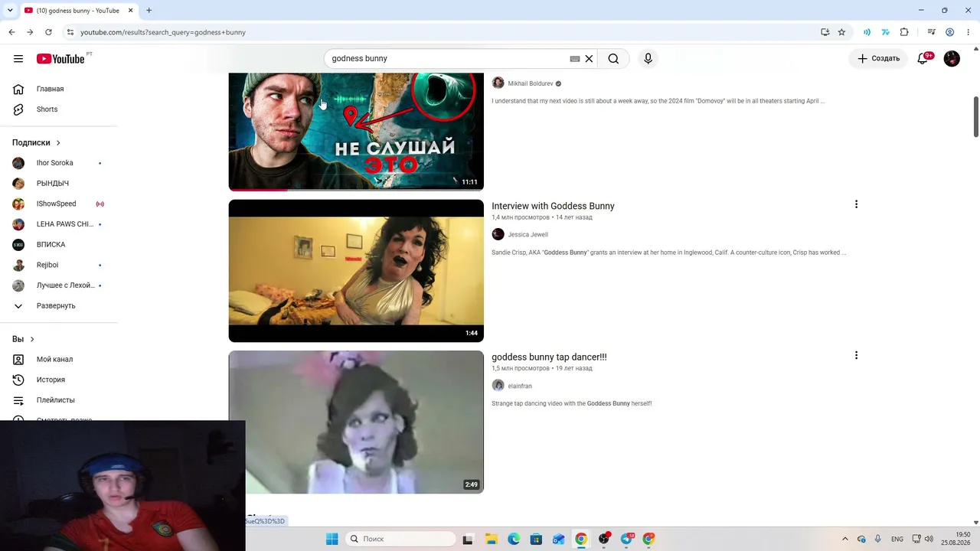Bookmark this page with the star

(841, 32)
